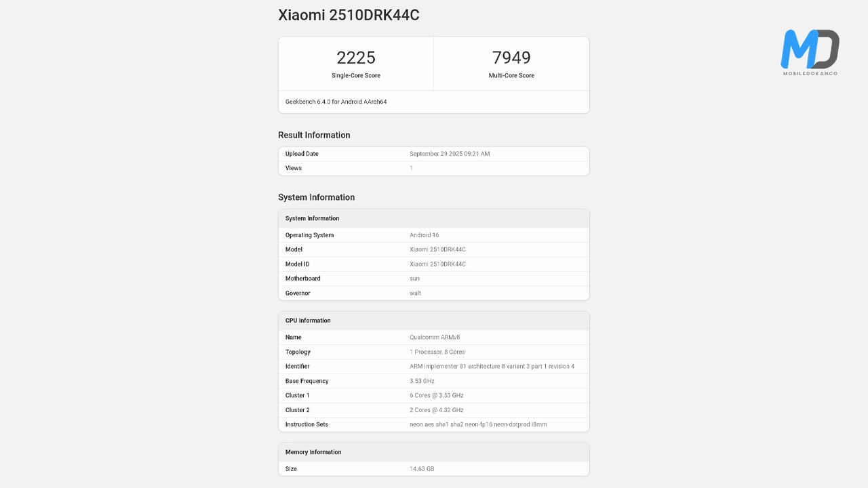
Task: Click the Geekbench 6.4.0 for Android text
Action: coord(336,102)
